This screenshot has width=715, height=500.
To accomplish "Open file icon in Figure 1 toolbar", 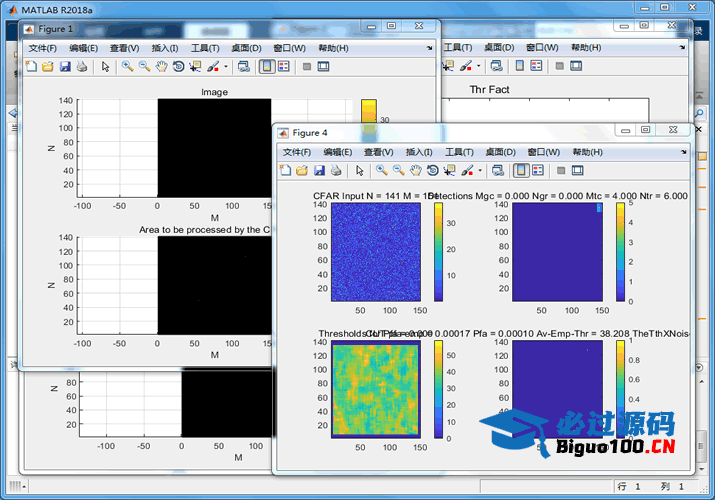I will [x=47, y=67].
